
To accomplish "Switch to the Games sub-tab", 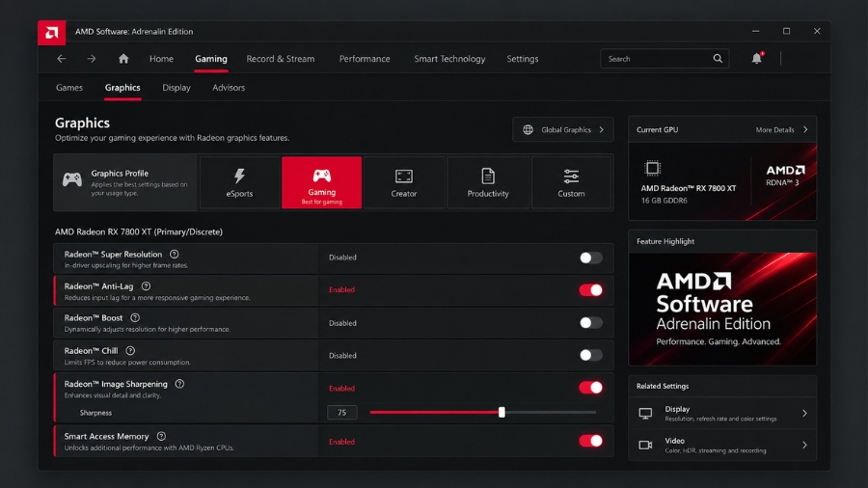I will coord(69,88).
